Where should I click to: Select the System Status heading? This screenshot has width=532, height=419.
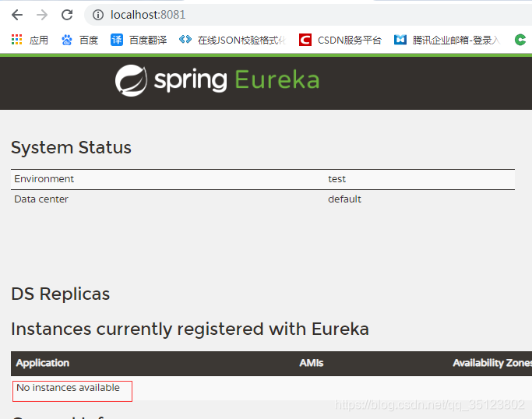click(x=71, y=147)
